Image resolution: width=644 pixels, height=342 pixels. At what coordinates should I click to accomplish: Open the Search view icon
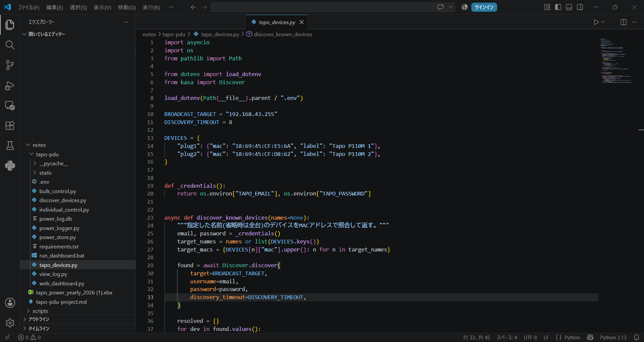(10, 45)
